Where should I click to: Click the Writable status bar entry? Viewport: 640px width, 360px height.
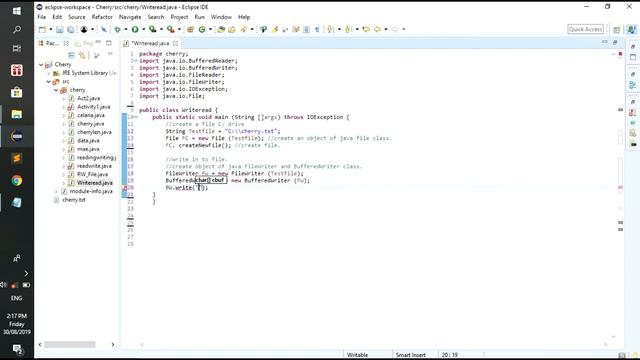358,355
